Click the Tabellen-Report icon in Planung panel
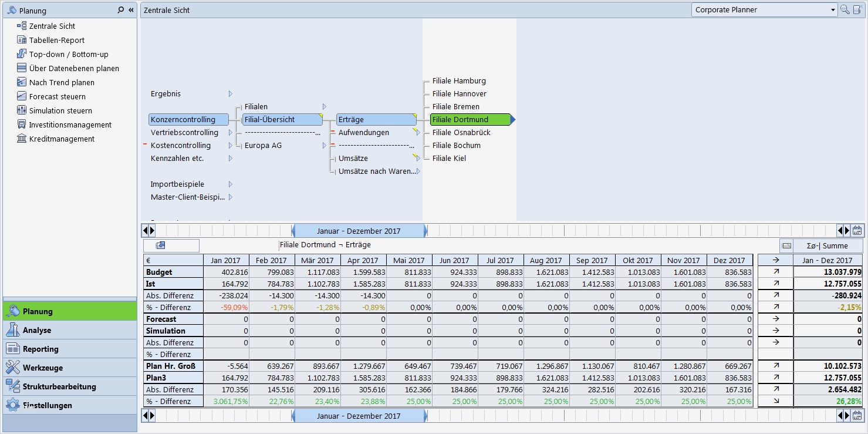Viewport: 868px width, 434px height. [x=22, y=40]
